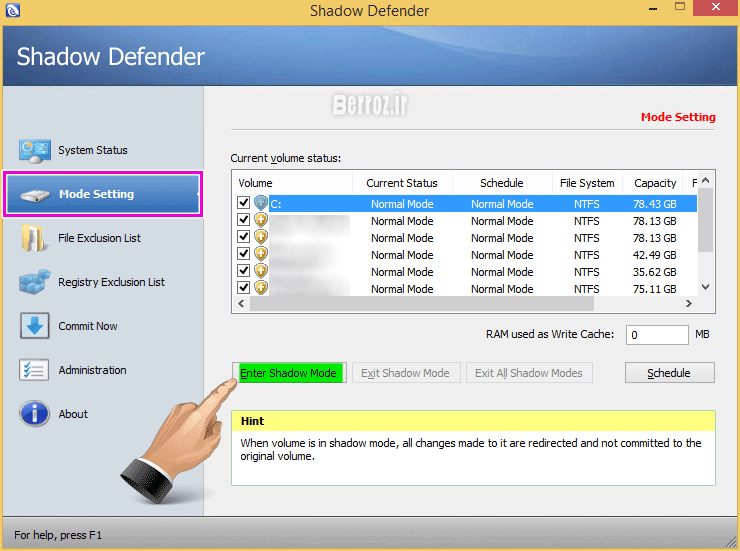Open File Exclusion List section
740x551 pixels.
99,238
